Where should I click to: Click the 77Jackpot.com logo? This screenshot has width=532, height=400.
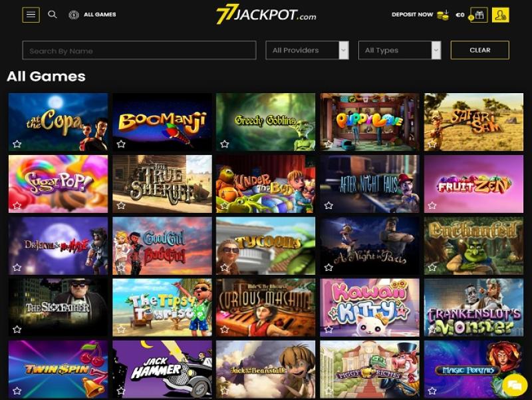pyautogui.click(x=266, y=14)
